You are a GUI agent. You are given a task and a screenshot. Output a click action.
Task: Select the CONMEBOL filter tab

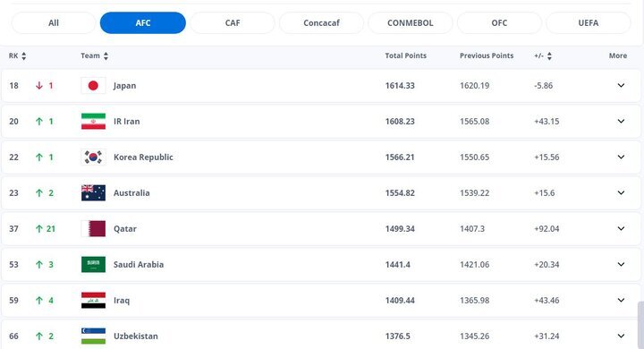click(x=411, y=23)
